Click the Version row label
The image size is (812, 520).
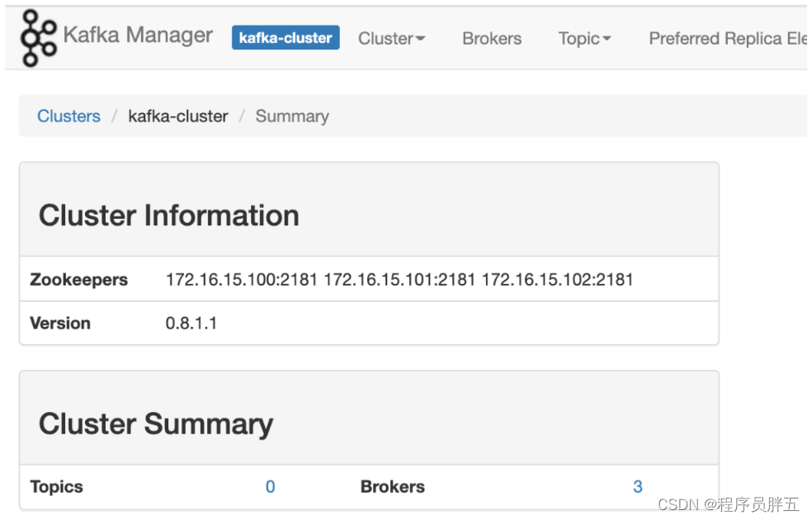point(60,324)
